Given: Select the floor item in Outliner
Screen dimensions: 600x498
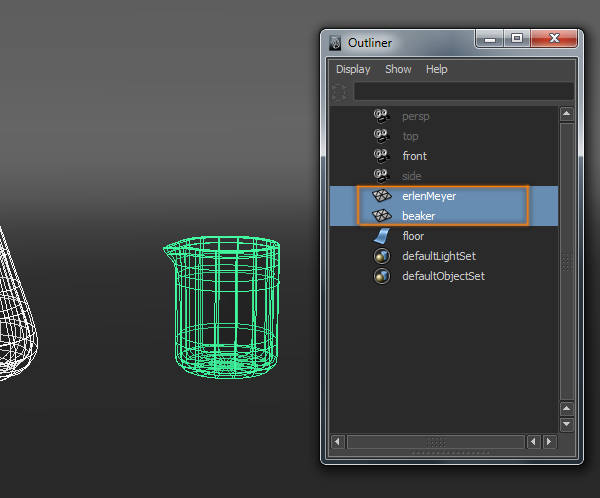Looking at the screenshot, I should coord(413,236).
